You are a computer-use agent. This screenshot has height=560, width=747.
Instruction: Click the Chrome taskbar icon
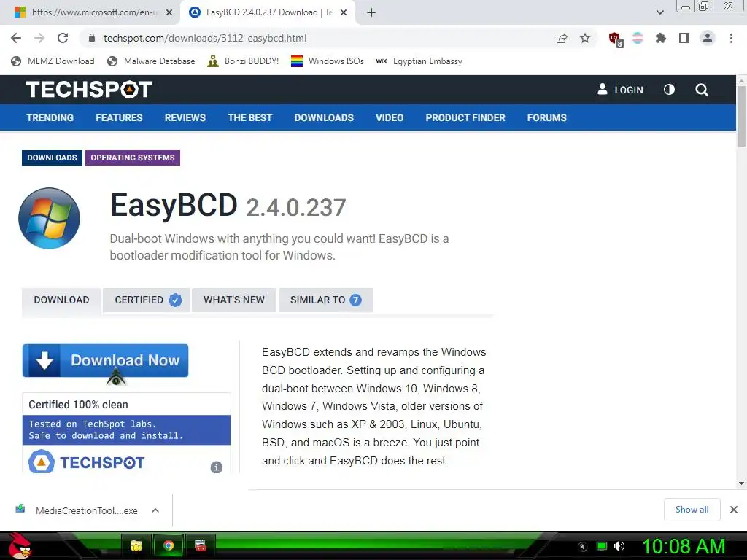click(169, 545)
